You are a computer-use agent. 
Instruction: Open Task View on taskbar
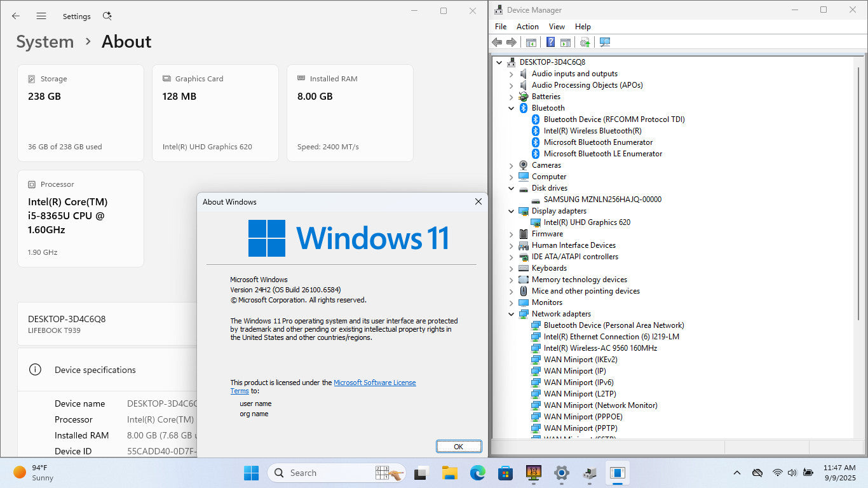point(421,473)
